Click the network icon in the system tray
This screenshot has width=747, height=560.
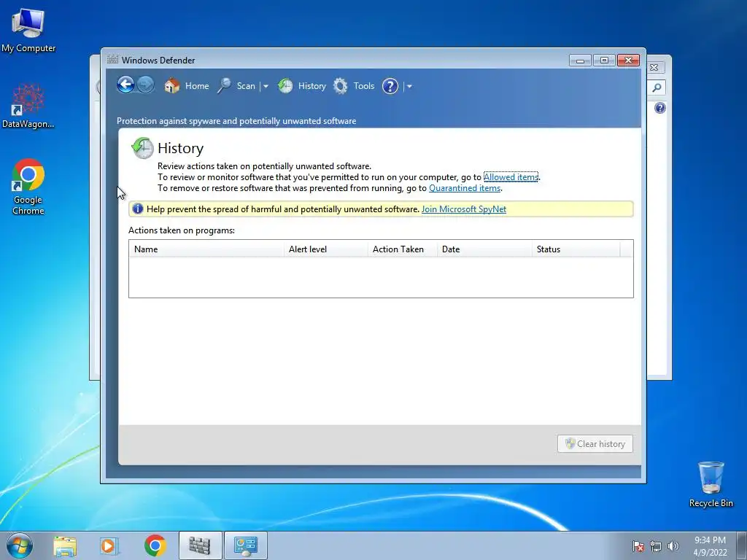656,546
